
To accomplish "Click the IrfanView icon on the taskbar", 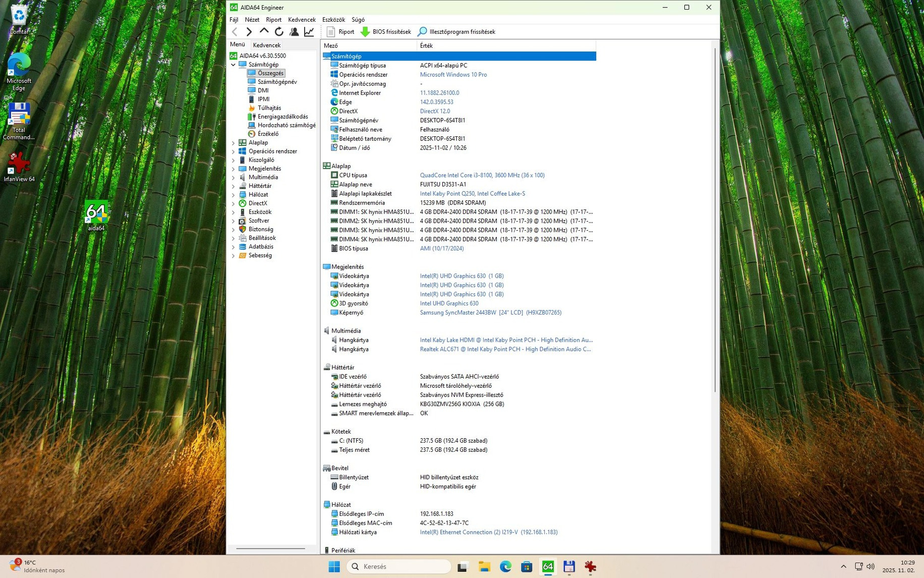I will (x=590, y=566).
